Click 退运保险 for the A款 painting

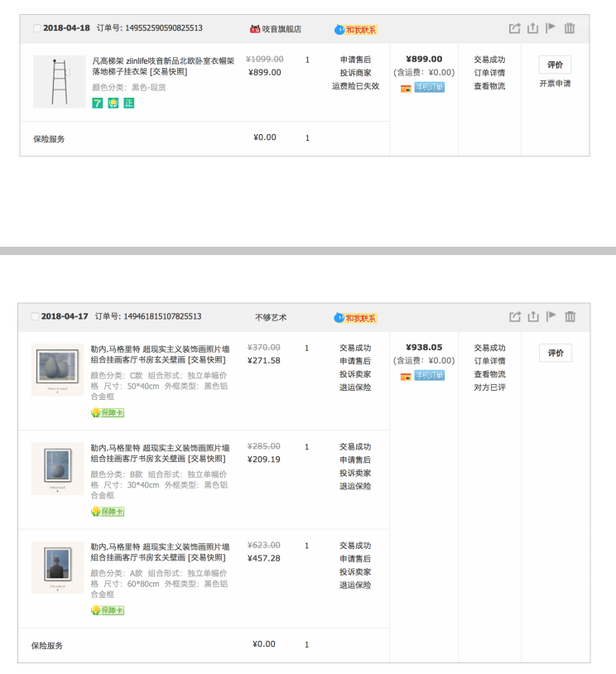[x=355, y=585]
